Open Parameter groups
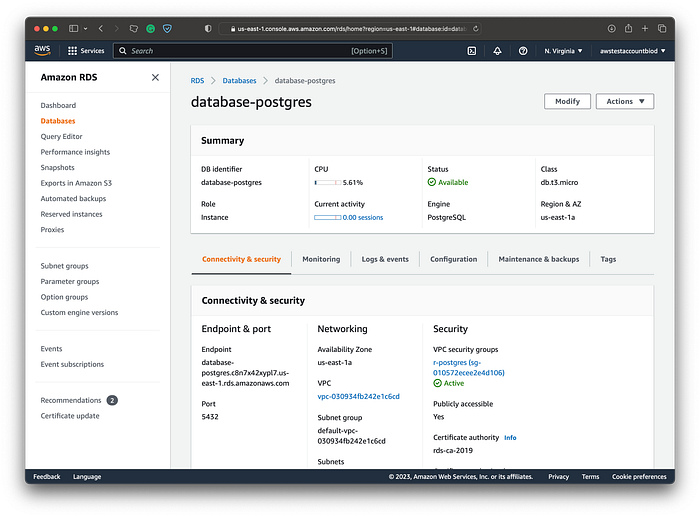Screen dimensions: 700x517 [70, 282]
